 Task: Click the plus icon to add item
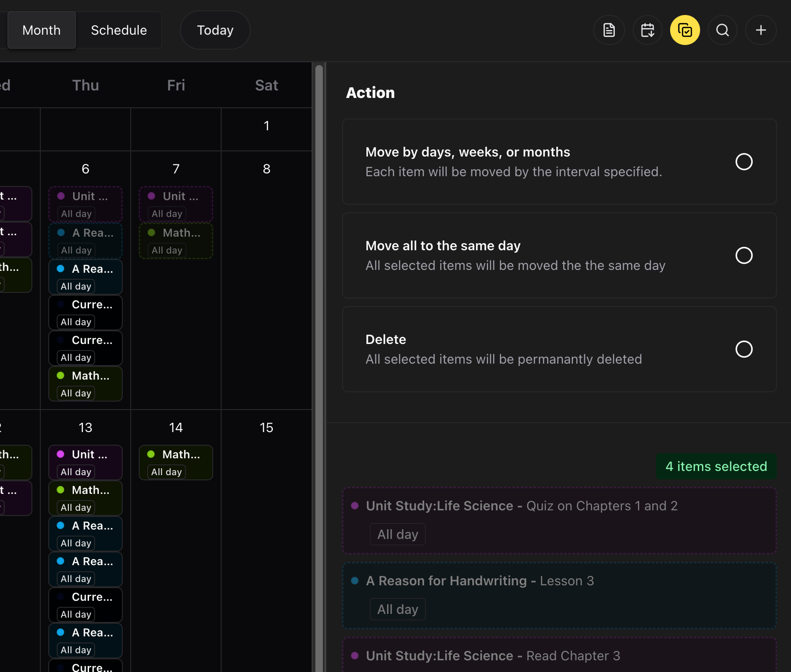coord(761,30)
